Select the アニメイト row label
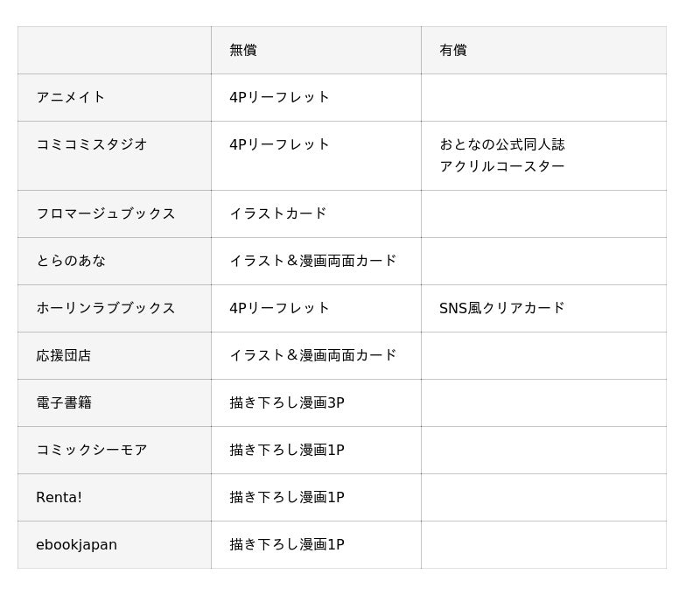This screenshot has height=595, width=700. tap(71, 98)
